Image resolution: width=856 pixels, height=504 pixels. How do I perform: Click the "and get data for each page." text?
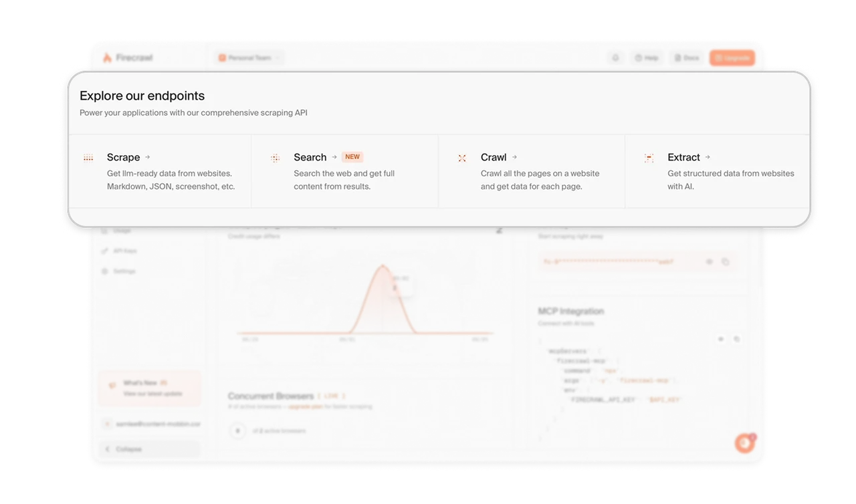[x=532, y=186]
